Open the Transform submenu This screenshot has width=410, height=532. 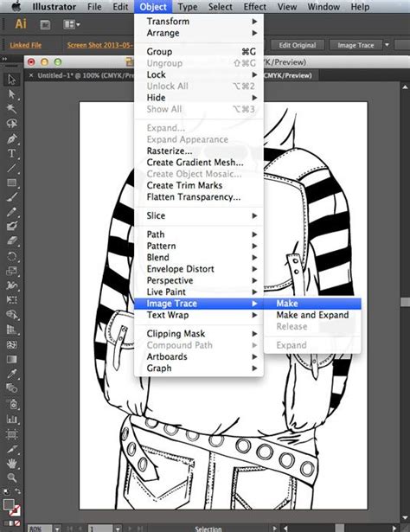pos(199,22)
